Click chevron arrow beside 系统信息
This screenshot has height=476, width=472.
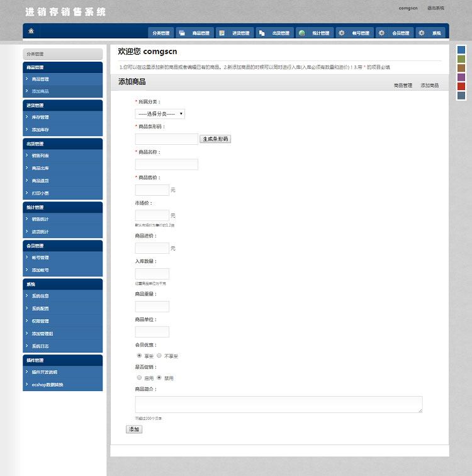click(x=26, y=296)
